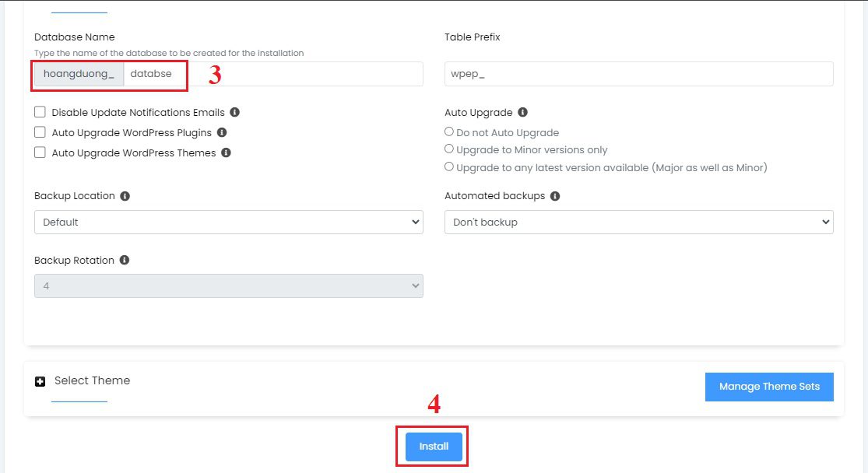Image resolution: width=868 pixels, height=473 pixels.
Task: Enable Disable Update Notifications Emails checkbox
Action: click(x=40, y=112)
